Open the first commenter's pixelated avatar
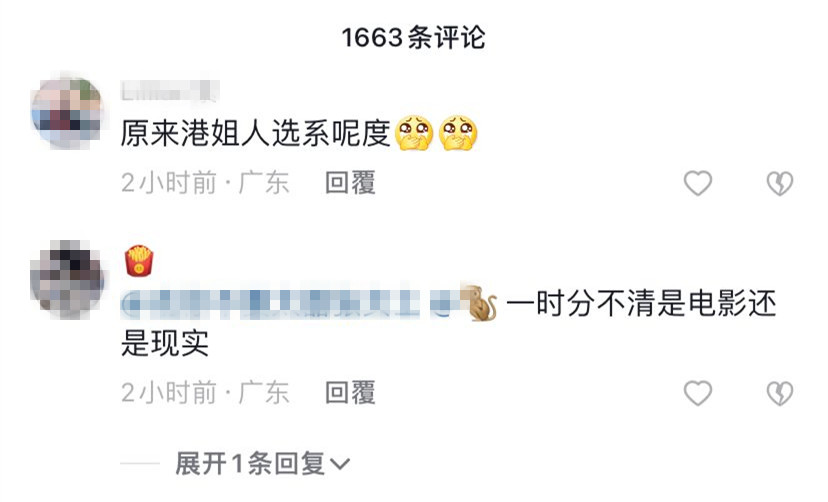The image size is (828, 502). click(x=67, y=111)
